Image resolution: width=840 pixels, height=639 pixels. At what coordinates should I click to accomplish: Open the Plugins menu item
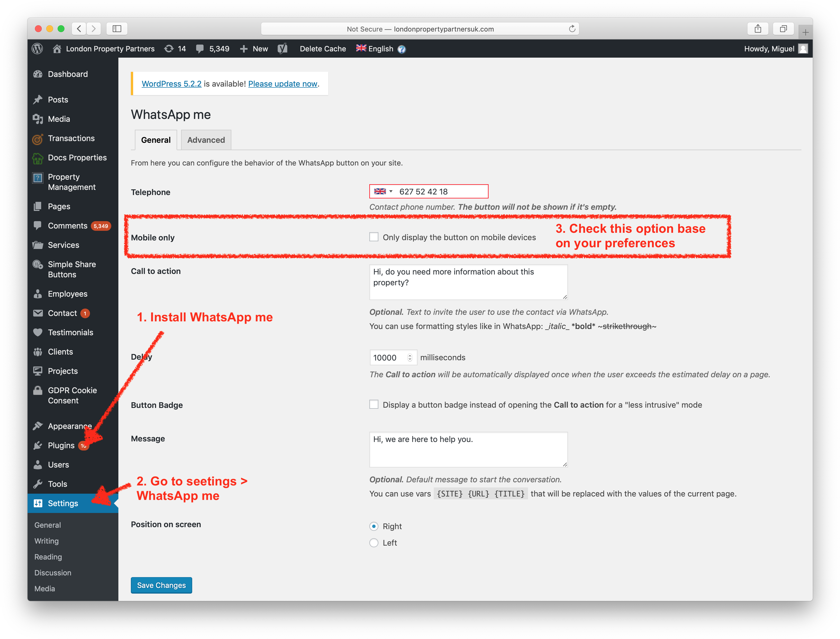click(60, 445)
